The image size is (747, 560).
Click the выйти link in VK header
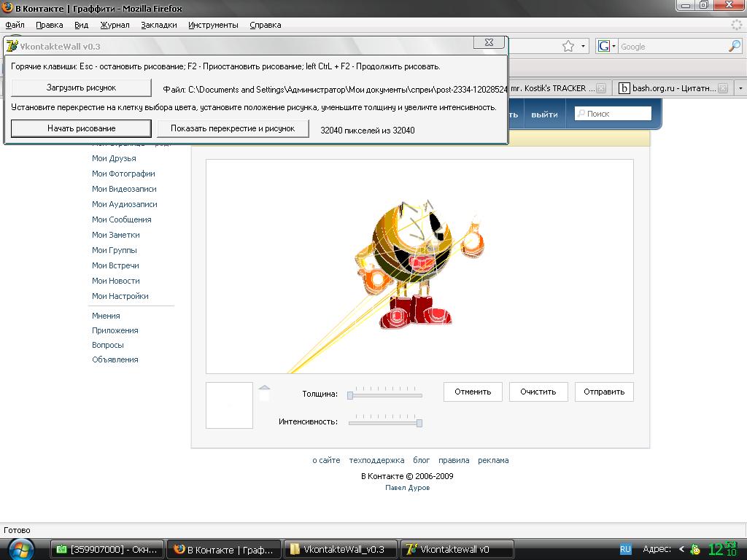pyautogui.click(x=544, y=114)
